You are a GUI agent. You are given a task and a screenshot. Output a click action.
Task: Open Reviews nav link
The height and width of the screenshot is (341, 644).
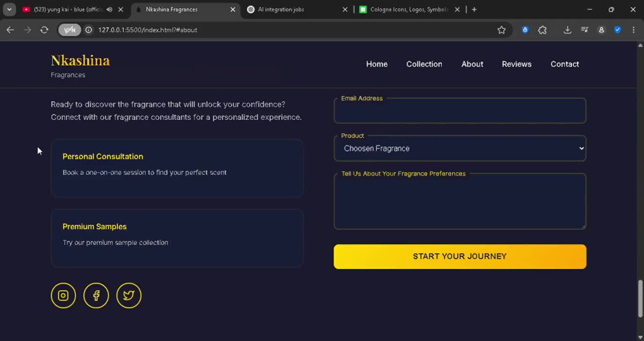[x=516, y=64]
